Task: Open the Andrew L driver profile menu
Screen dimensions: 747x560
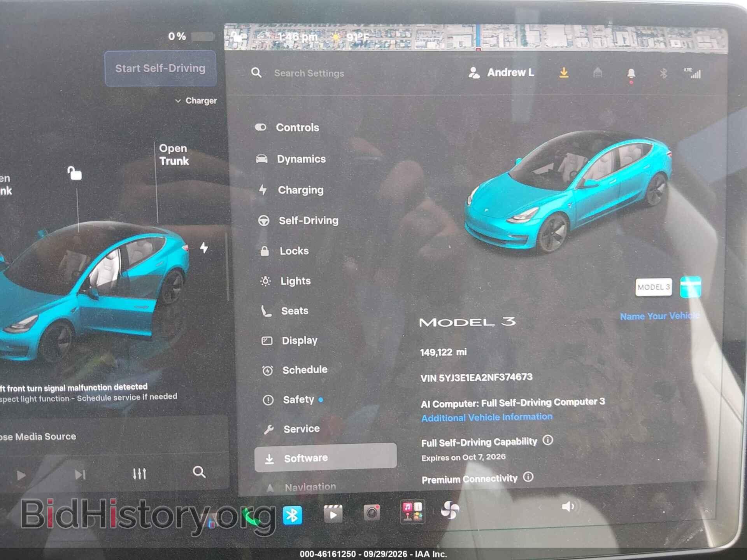Action: pos(502,73)
